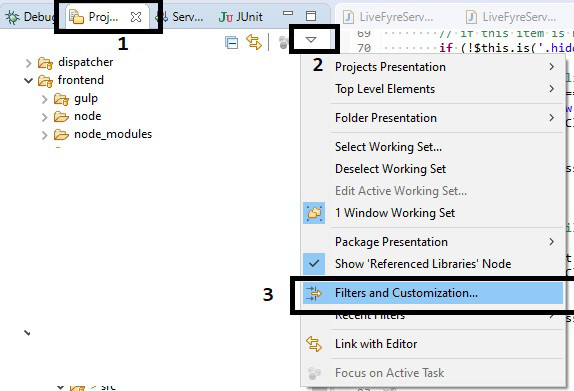574x391 pixels.
Task: Select the gulp folder in tree
Action: (x=86, y=98)
